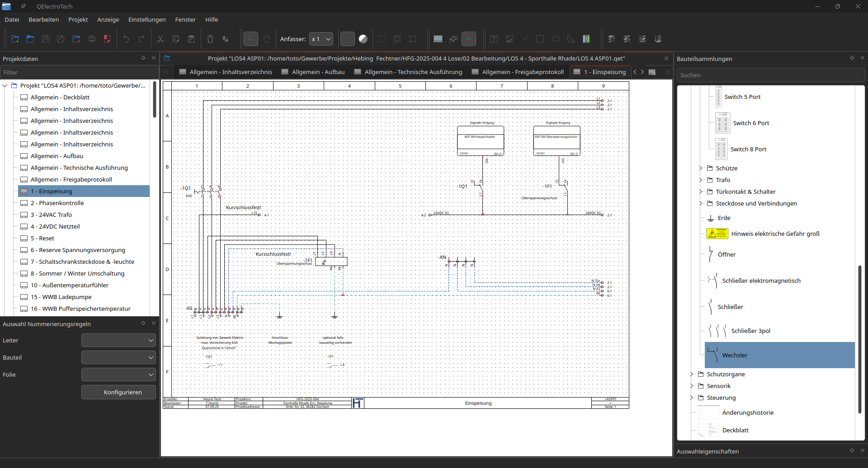Click the print icon in toolbar
The image size is (868, 468).
pos(92,39)
